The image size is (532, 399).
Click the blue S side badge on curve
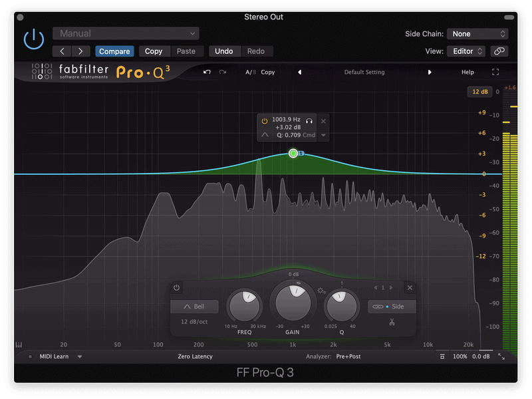click(301, 154)
